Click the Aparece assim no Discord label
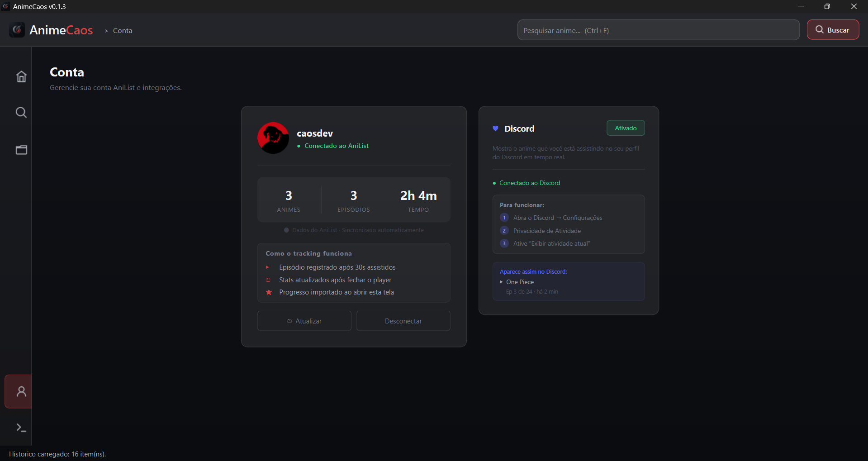868x461 pixels. coord(533,271)
